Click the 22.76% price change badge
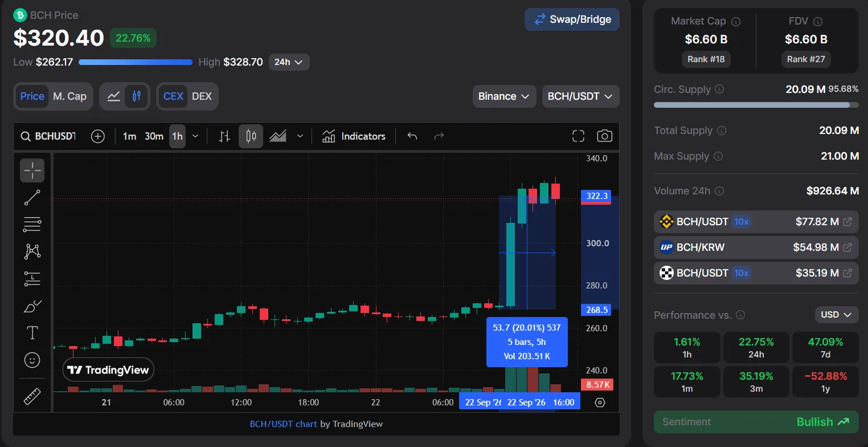 (133, 38)
